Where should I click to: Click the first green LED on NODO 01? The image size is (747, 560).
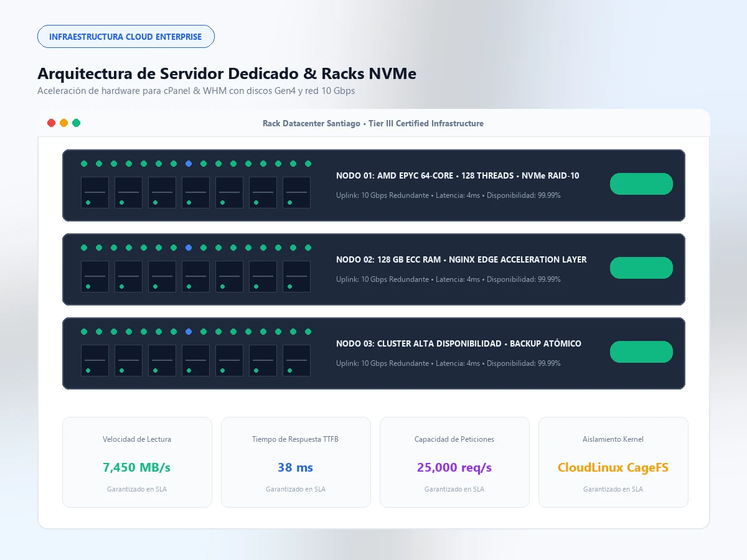(x=84, y=164)
